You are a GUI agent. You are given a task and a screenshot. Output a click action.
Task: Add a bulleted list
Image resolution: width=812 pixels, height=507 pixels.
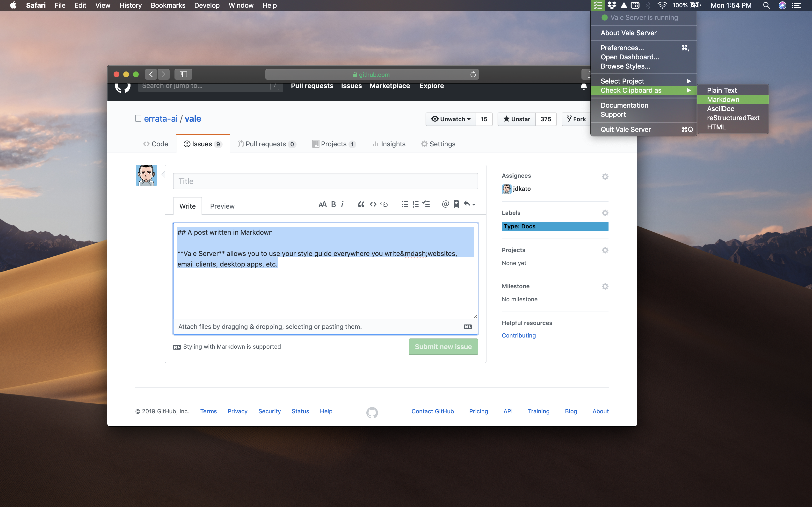tap(405, 204)
